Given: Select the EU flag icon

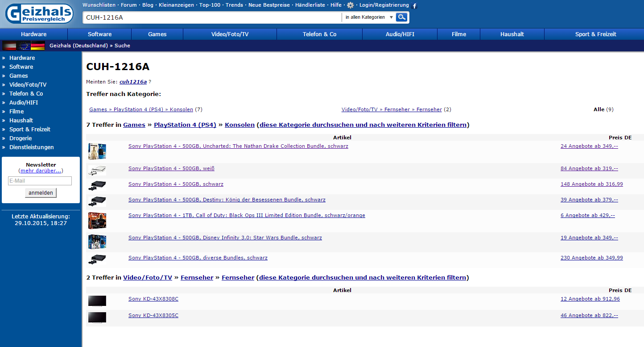Looking at the screenshot, I should point(24,46).
